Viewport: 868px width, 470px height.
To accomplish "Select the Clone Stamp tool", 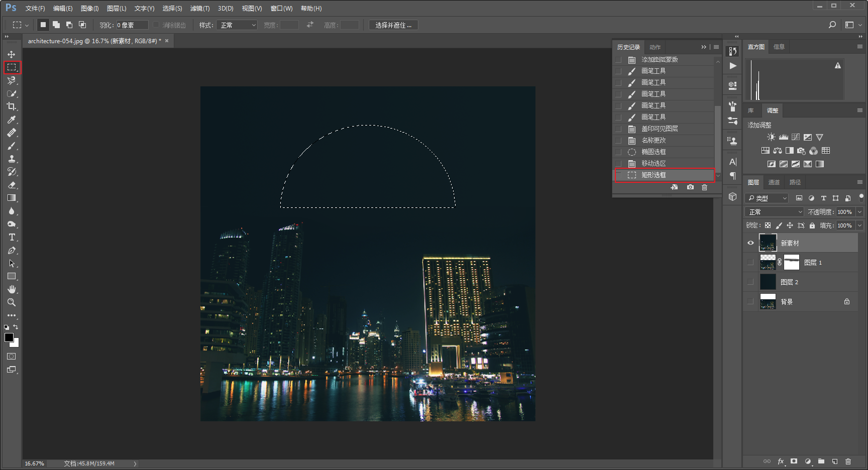I will (x=11, y=159).
